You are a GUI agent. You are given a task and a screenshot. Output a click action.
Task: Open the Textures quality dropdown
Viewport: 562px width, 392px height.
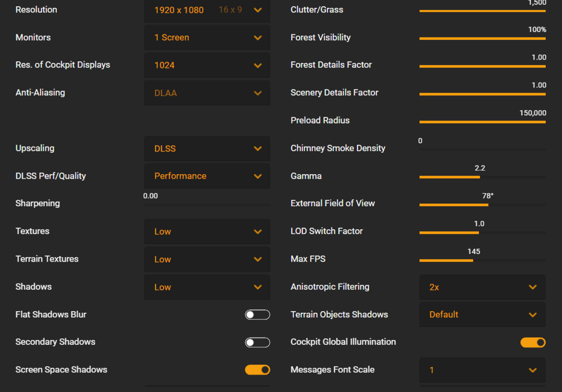207,231
